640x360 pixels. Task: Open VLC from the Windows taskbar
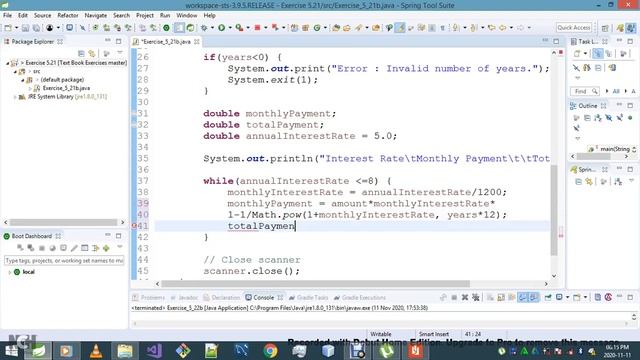[x=96, y=351]
